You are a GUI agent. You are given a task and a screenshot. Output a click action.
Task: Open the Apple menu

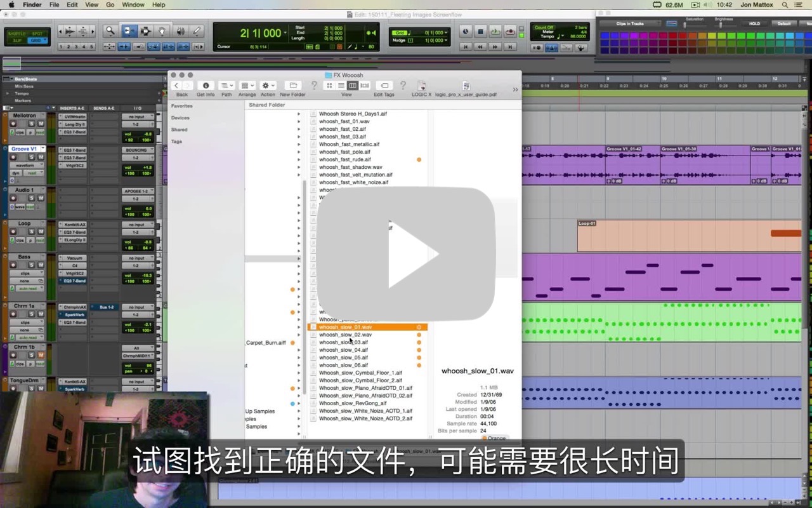11,4
